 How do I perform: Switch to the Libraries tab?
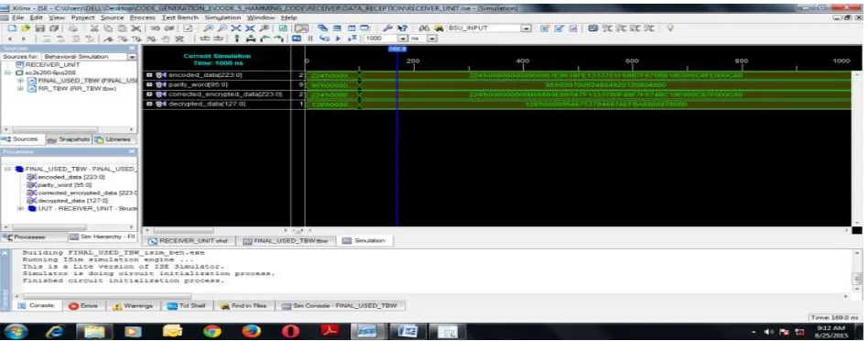click(x=114, y=139)
